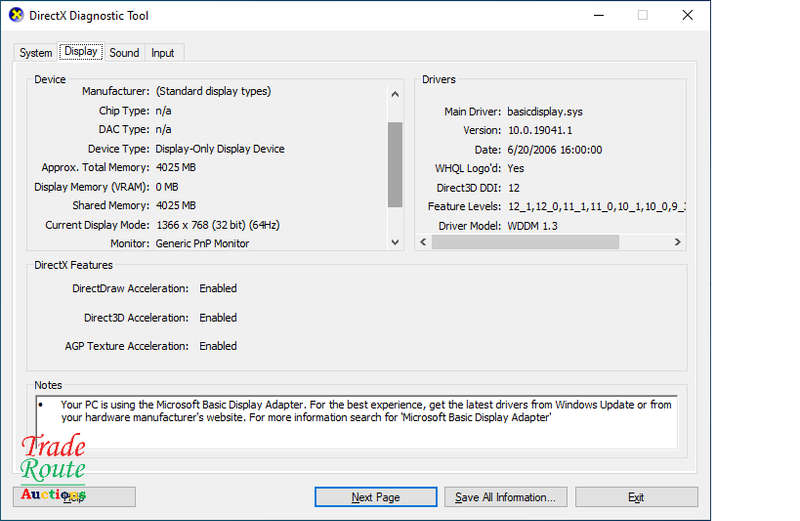Click the Approx. Total Memory value '4025 MB'
The height and width of the screenshot is (521, 800).
point(176,167)
